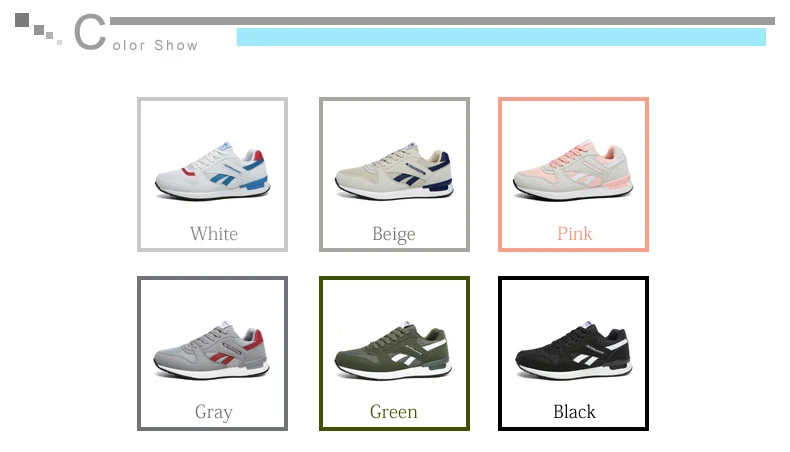The width and height of the screenshot is (790, 452).
Task: Pick the gray sneaker with red stripes
Action: tap(212, 350)
